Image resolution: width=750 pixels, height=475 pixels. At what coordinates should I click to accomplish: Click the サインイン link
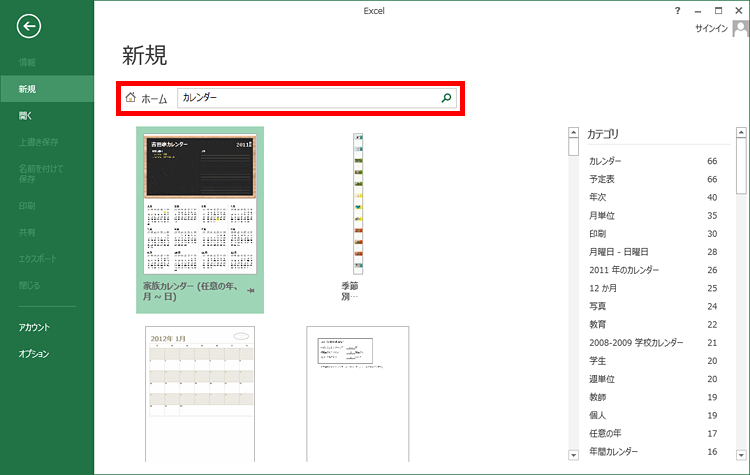711,29
